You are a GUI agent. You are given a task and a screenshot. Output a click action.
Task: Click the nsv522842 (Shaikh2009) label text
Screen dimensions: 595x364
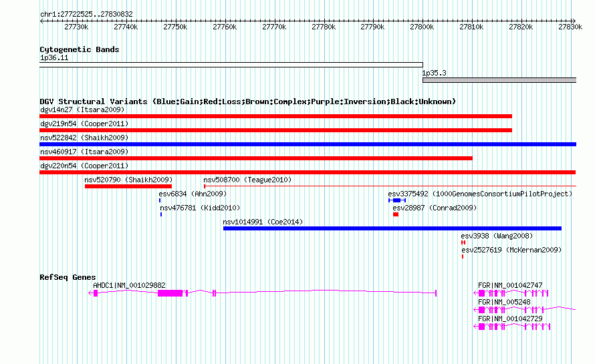(84, 138)
